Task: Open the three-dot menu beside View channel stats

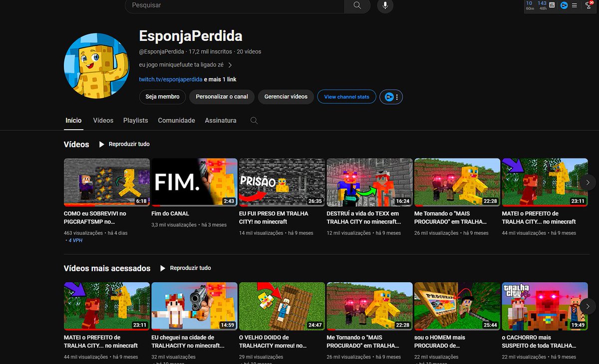Action: point(396,97)
